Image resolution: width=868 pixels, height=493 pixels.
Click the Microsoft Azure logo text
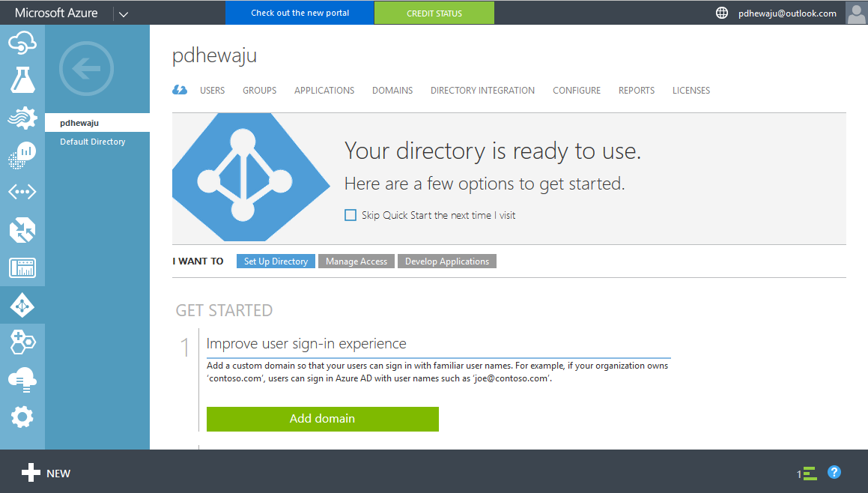point(56,13)
